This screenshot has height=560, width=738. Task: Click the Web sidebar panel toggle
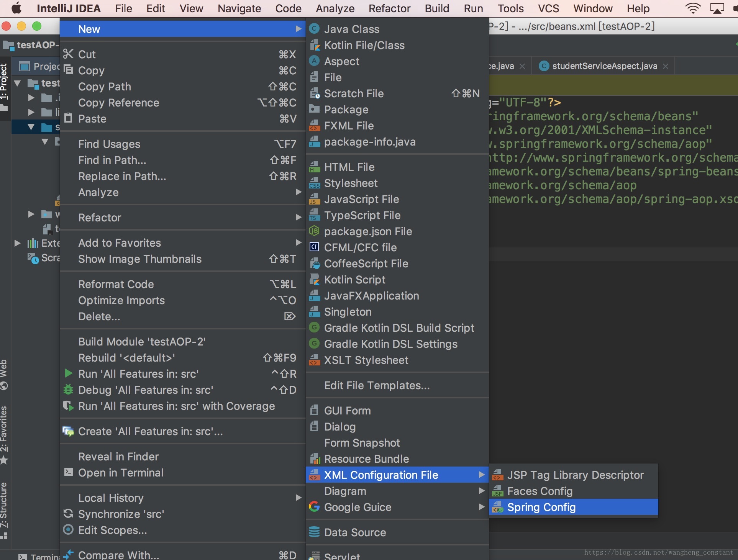click(5, 371)
